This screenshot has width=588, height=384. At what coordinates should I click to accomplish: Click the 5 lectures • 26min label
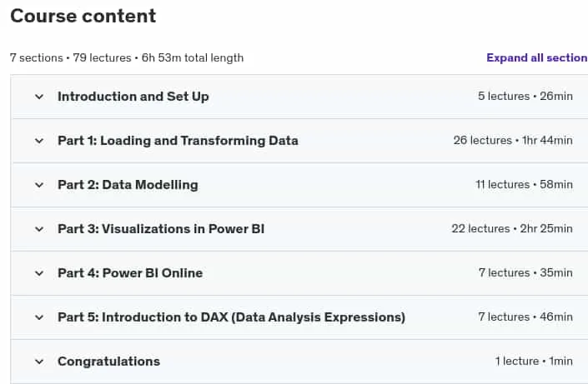pyautogui.click(x=525, y=97)
